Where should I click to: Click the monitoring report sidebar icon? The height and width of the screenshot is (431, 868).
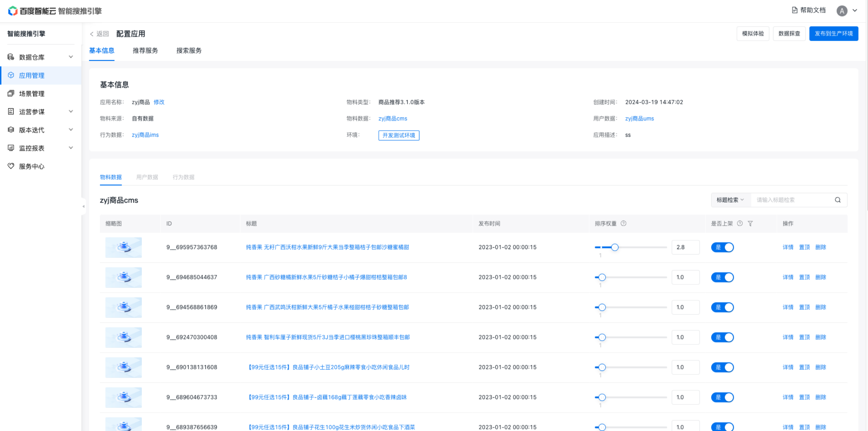(x=11, y=148)
